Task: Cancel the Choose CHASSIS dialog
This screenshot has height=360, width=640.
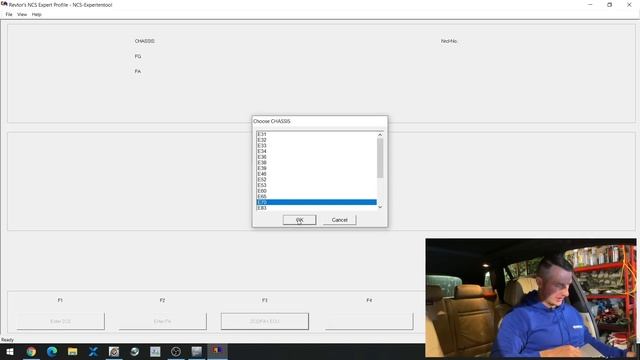Action: click(x=339, y=220)
